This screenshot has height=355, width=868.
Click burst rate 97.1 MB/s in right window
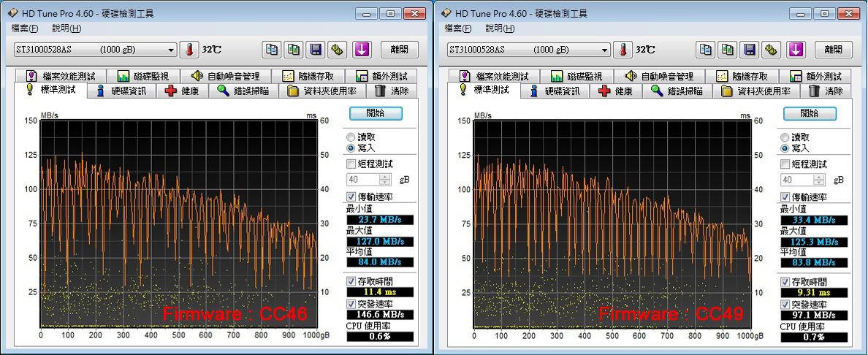(814, 315)
